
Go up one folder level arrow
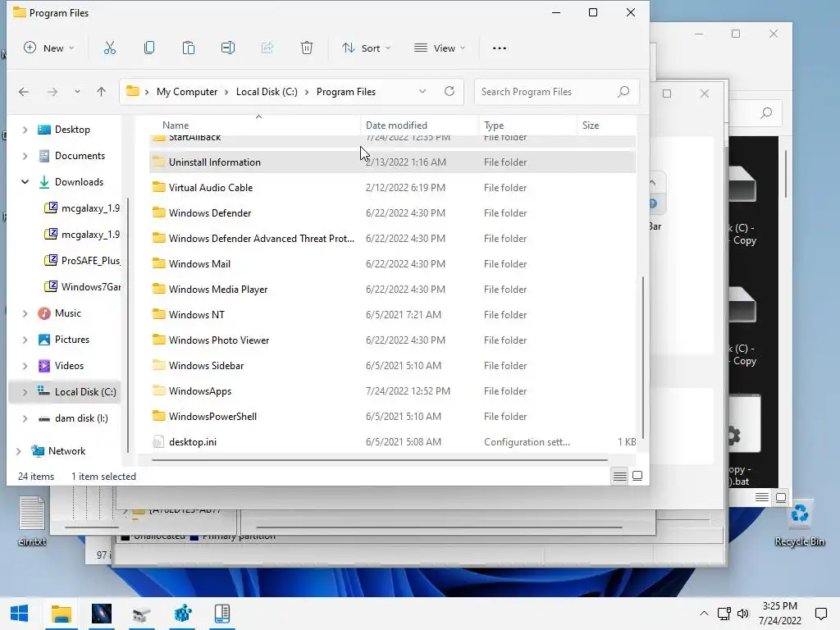101,92
